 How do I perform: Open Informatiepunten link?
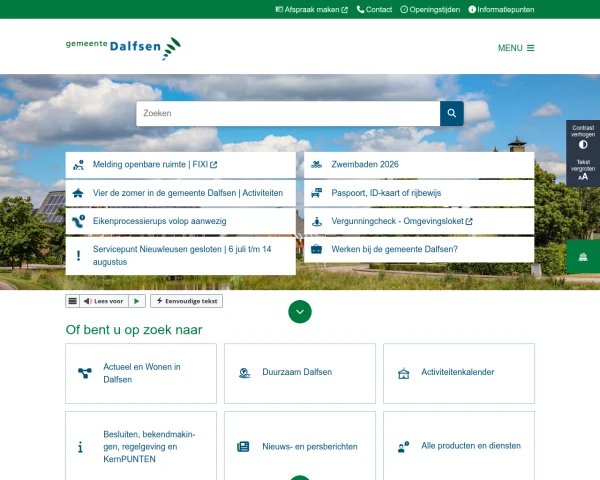click(501, 10)
